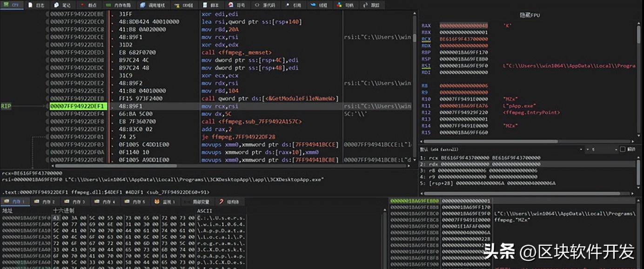Expand the default x64 fastcall convention dropdown
Image resolution: width=644 pixels, height=269 pixels.
[x=581, y=150]
